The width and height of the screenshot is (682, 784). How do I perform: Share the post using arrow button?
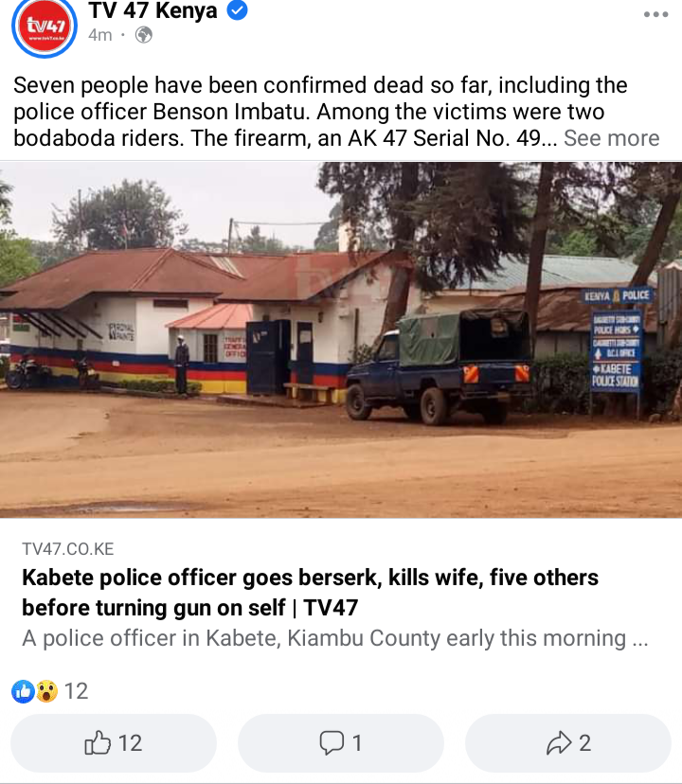[568, 743]
